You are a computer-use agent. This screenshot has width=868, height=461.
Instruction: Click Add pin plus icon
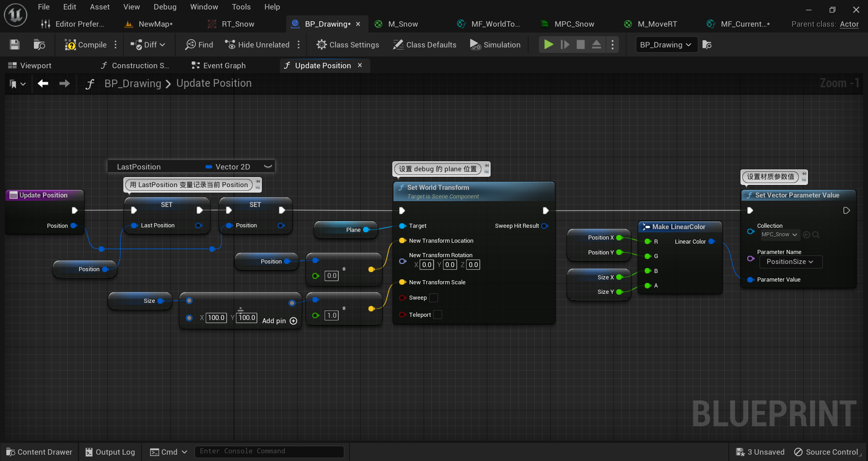coord(293,321)
